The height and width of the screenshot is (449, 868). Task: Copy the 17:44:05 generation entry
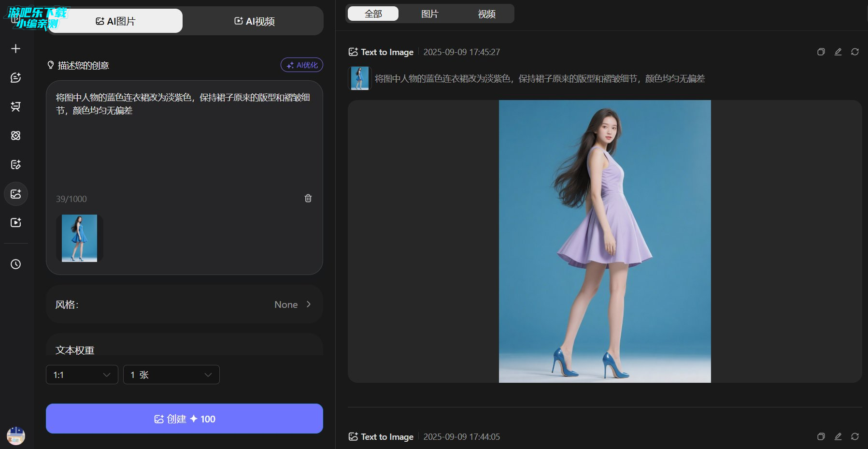(821, 436)
